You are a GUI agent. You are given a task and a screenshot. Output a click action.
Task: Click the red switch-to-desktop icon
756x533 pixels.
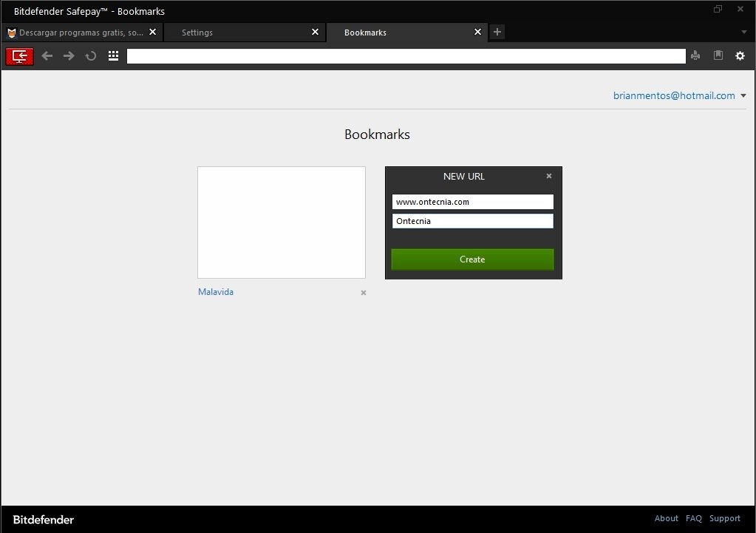(x=19, y=56)
